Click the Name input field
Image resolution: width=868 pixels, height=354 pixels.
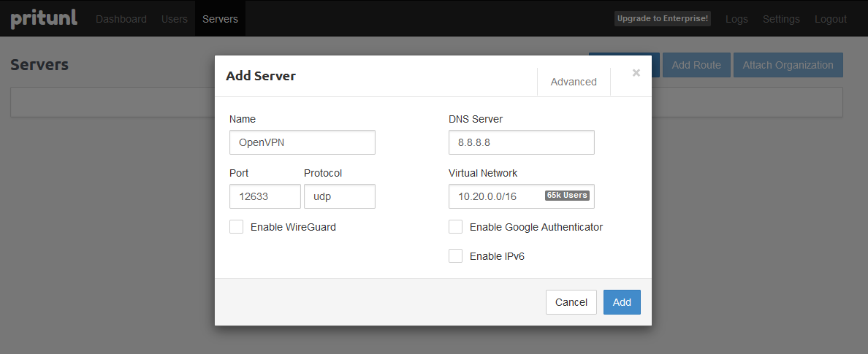tap(302, 142)
